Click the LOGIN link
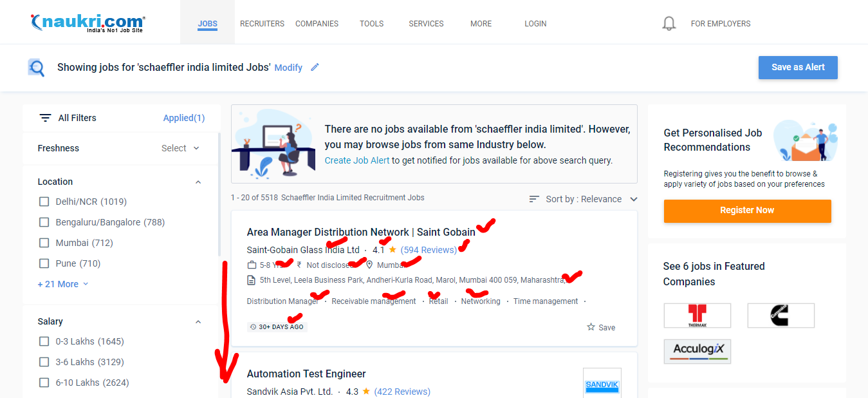 pyautogui.click(x=535, y=24)
